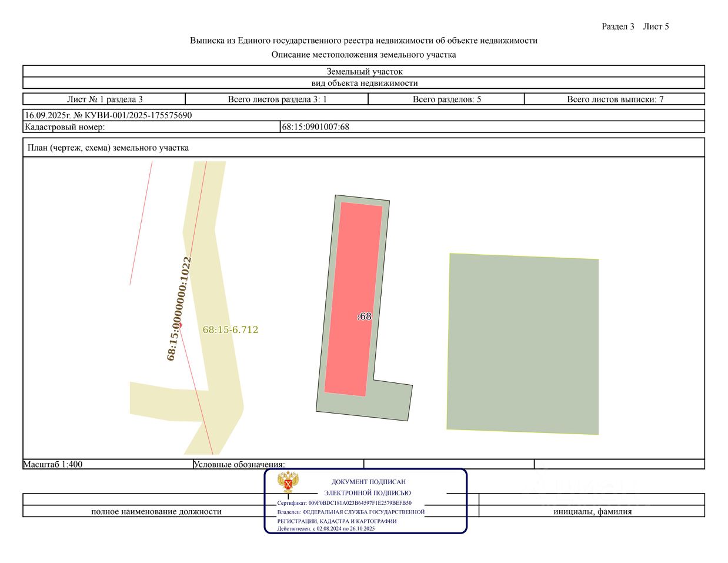728x563 pixels.
Task: Click 'Лист № 1 раздела 3' cell
Action: [105, 99]
